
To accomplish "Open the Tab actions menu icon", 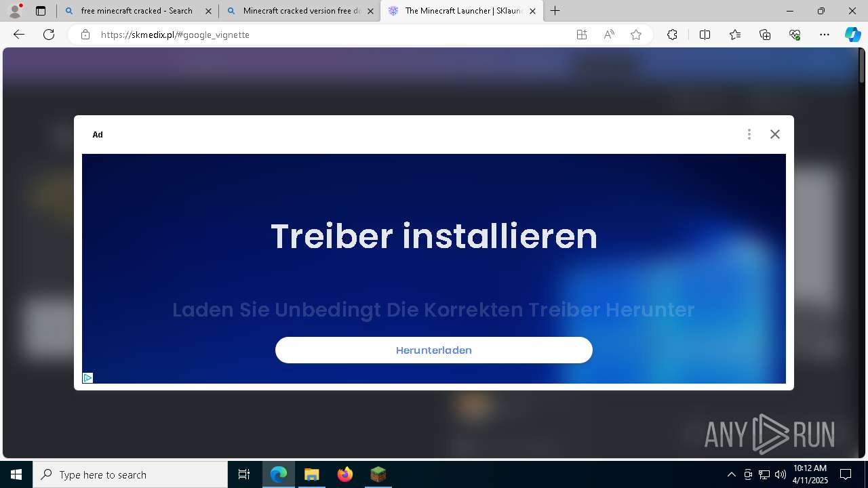I will click(x=41, y=11).
